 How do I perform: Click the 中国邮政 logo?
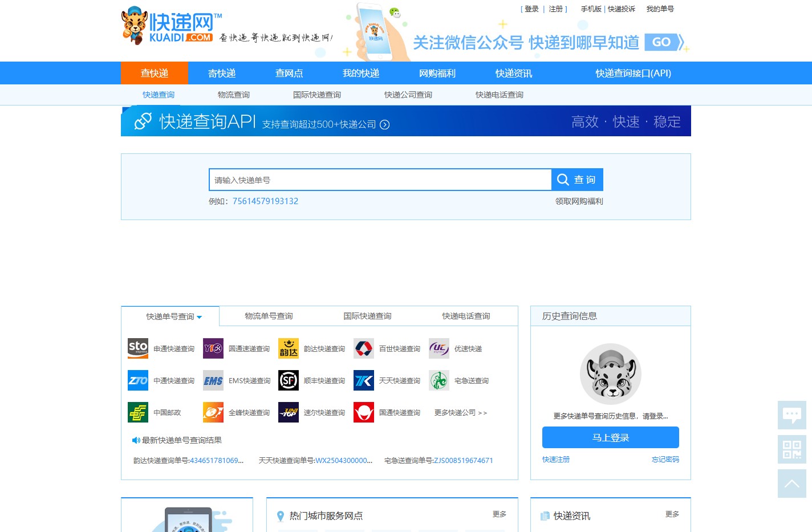(138, 412)
